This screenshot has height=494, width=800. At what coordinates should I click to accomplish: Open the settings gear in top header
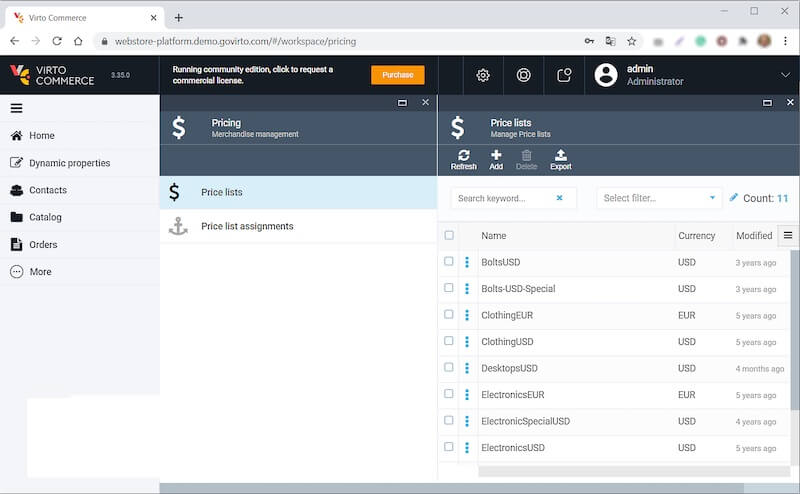(483, 75)
